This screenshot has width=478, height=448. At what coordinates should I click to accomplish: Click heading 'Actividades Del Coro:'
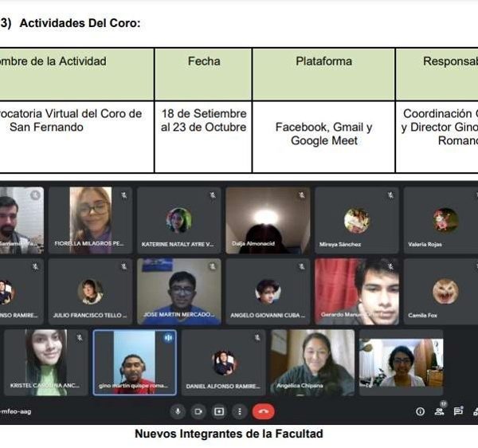pos(80,23)
